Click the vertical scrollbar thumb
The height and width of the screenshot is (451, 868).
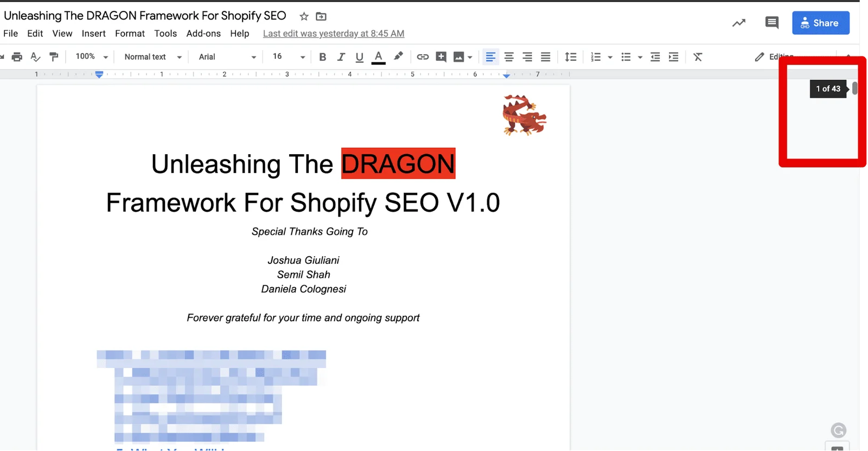tap(855, 88)
